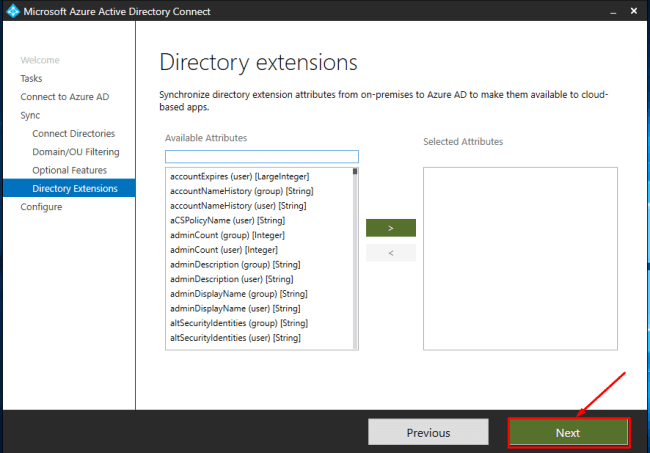Open the Welcome step in sidebar
Screen dimensions: 650x453
click(x=40, y=60)
